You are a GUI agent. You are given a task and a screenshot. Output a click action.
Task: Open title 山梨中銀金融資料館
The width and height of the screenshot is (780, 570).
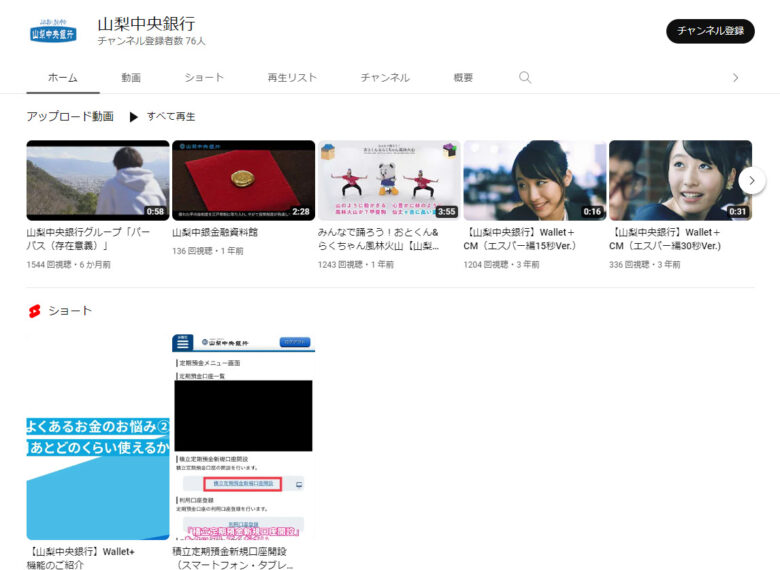pos(215,232)
